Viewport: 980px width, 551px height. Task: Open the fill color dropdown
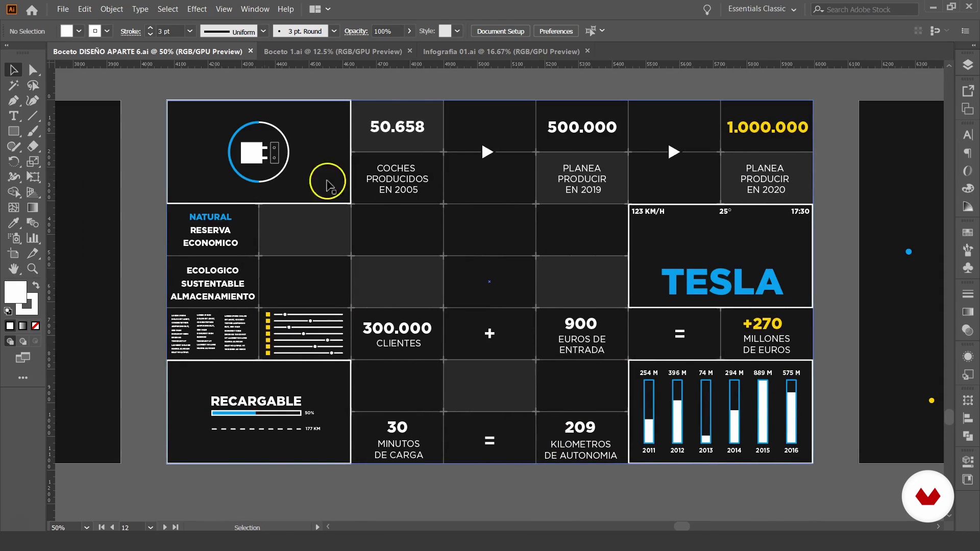(79, 31)
